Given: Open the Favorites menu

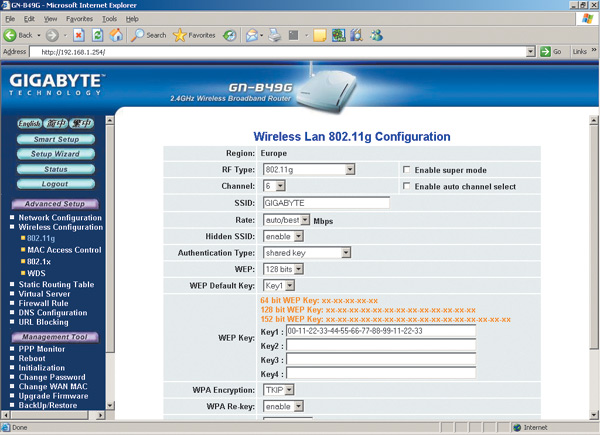Looking at the screenshot, I should click(79, 19).
